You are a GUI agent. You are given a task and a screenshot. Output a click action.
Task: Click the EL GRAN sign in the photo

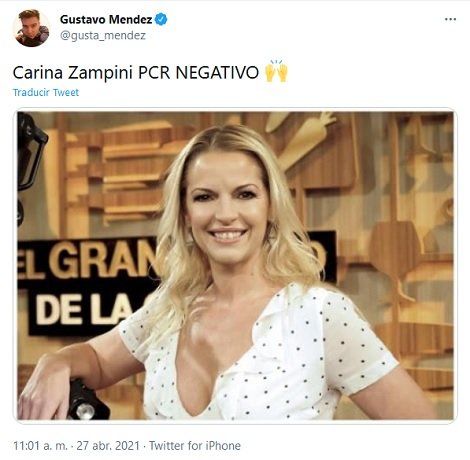[87, 261]
